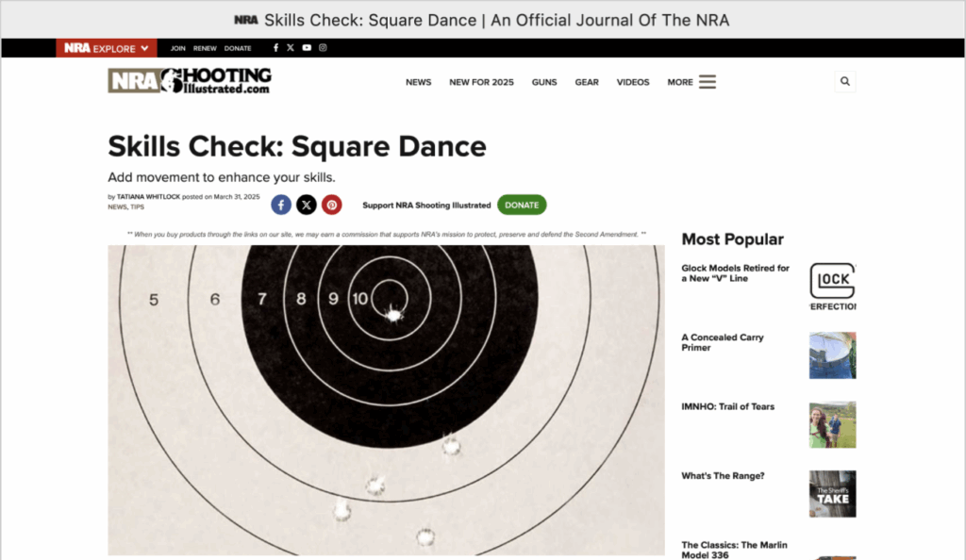Click the Instagram icon in top bar

[323, 48]
